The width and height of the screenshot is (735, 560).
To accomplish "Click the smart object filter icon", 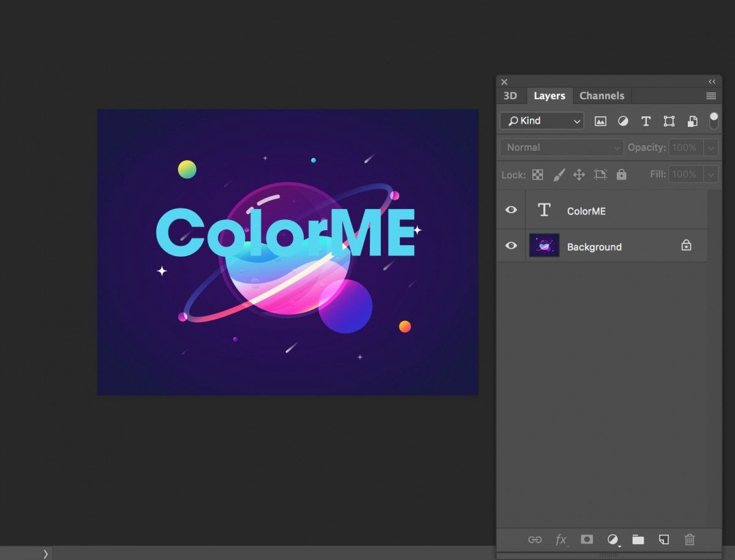I will tap(692, 121).
